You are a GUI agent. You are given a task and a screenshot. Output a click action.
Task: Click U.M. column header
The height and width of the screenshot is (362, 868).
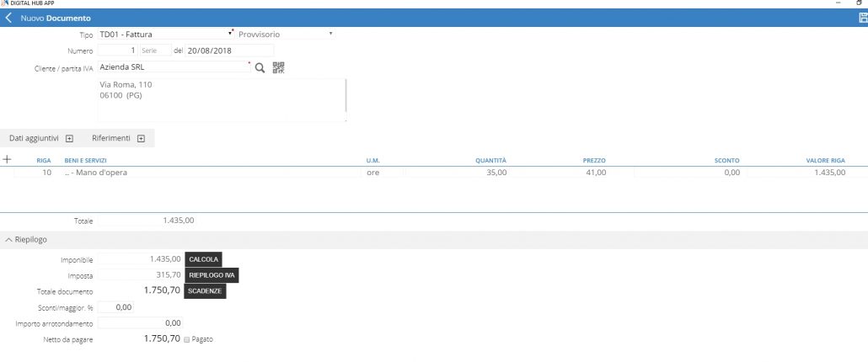pyautogui.click(x=372, y=160)
